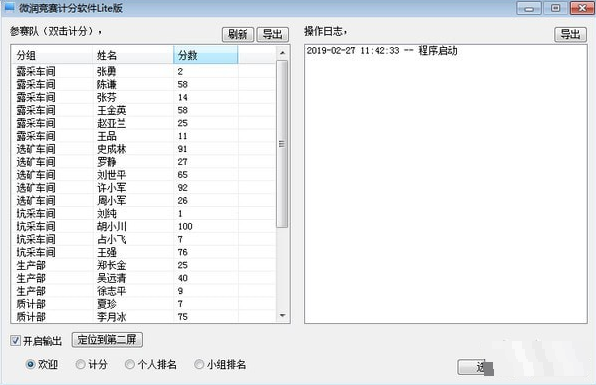596x385 pixels.
Task: Select the row for 王品
Action: coord(143,136)
